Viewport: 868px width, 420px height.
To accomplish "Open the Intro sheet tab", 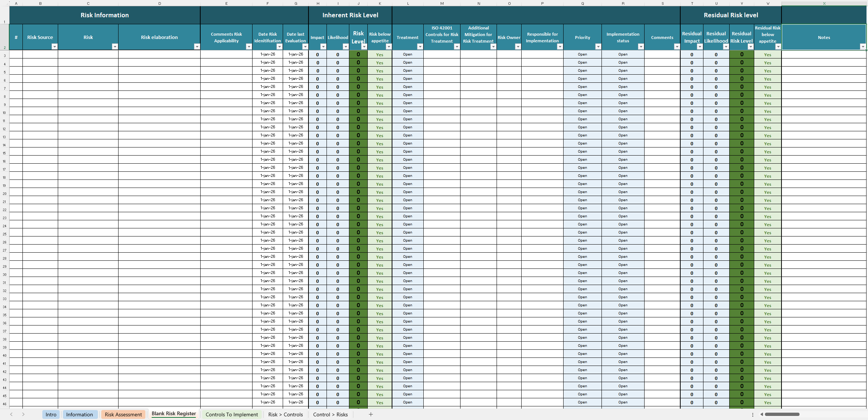I will coord(51,414).
